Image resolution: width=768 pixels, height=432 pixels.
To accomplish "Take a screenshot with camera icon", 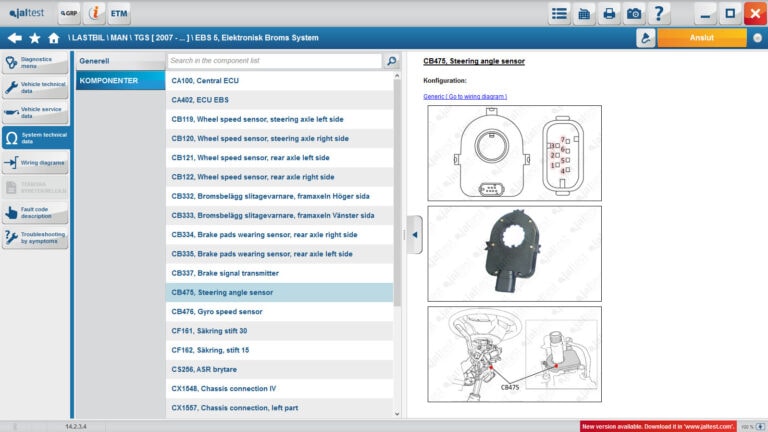I will 634,13.
